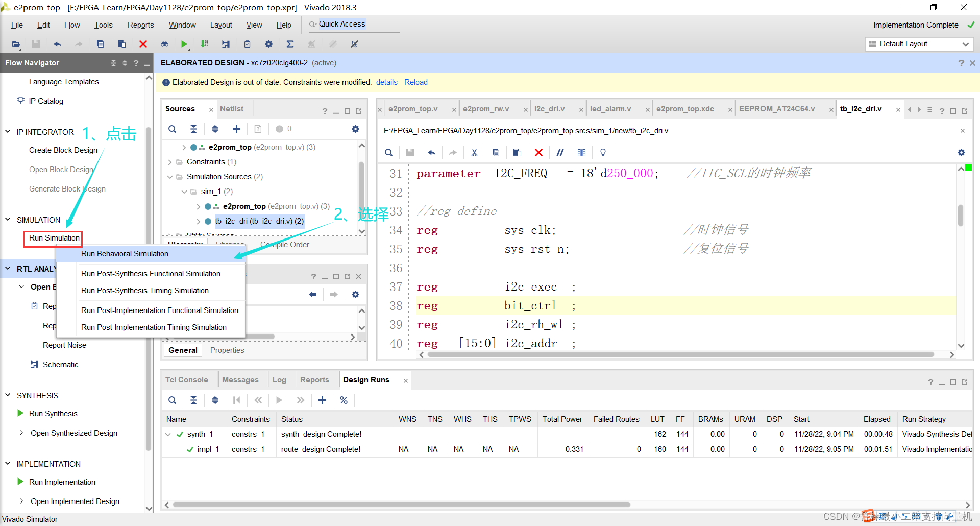The height and width of the screenshot is (526, 980).
Task: Click the IP Catalog icon
Action: [20, 100]
